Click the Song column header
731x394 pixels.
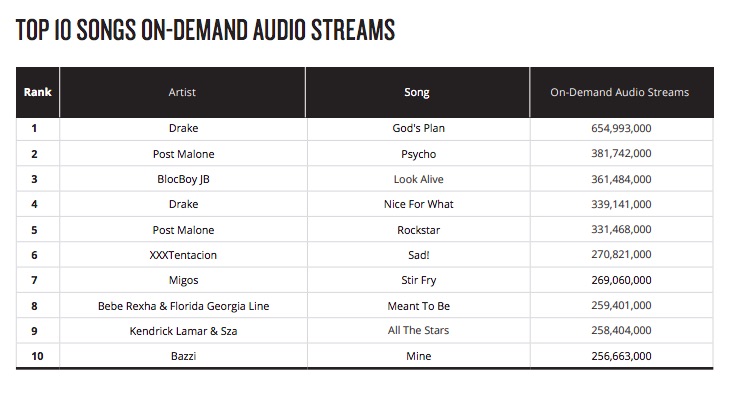417,92
